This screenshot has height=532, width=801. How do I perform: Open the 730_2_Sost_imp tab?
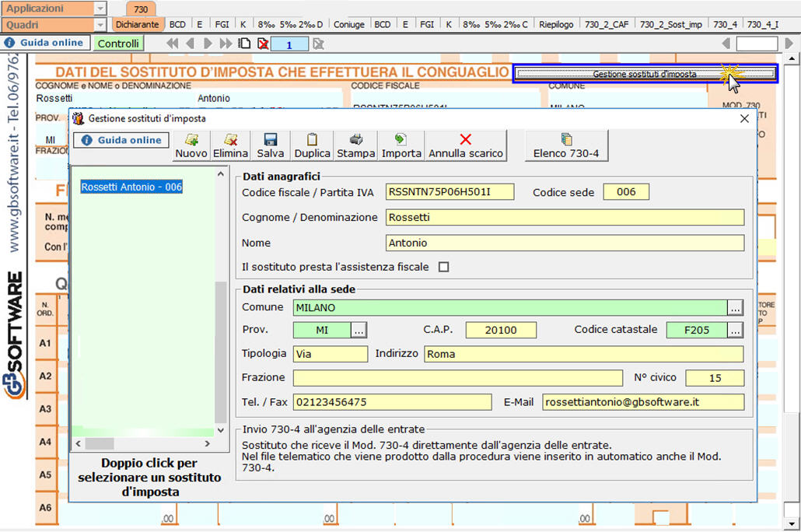point(670,25)
